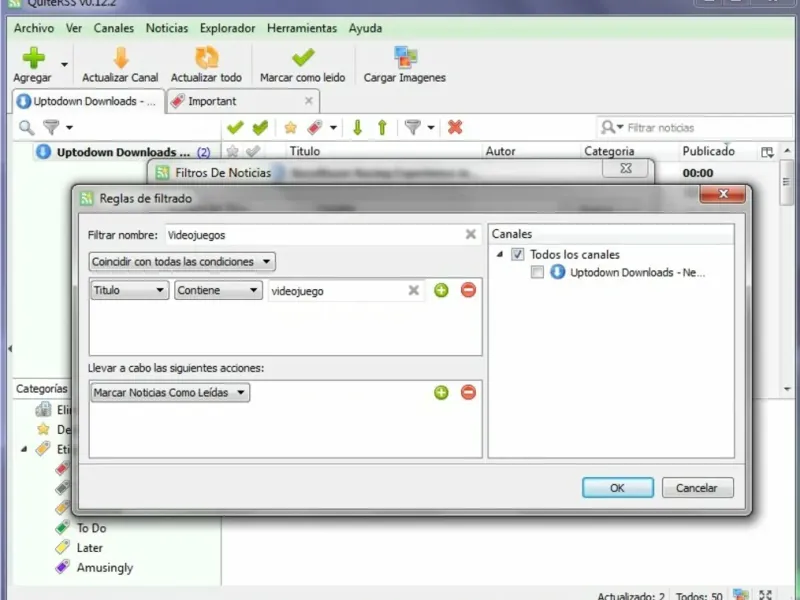Click the single green check mark-read icon
This screenshot has height=600, width=800.
pyautogui.click(x=235, y=127)
